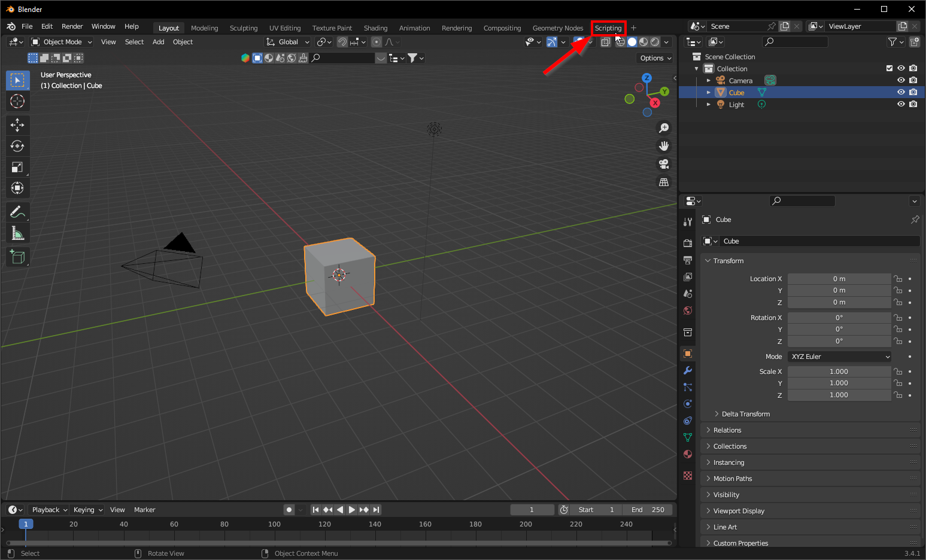Expand the Camera tree item
Viewport: 926px width, 560px height.
tap(709, 81)
